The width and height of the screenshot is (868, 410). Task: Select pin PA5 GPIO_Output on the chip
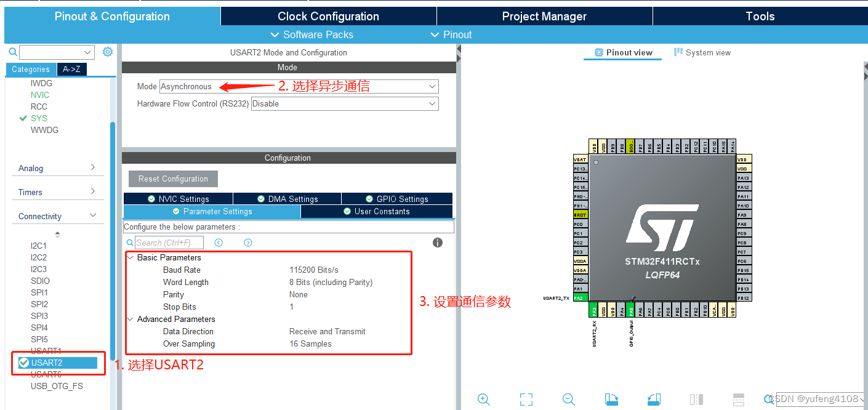point(631,310)
